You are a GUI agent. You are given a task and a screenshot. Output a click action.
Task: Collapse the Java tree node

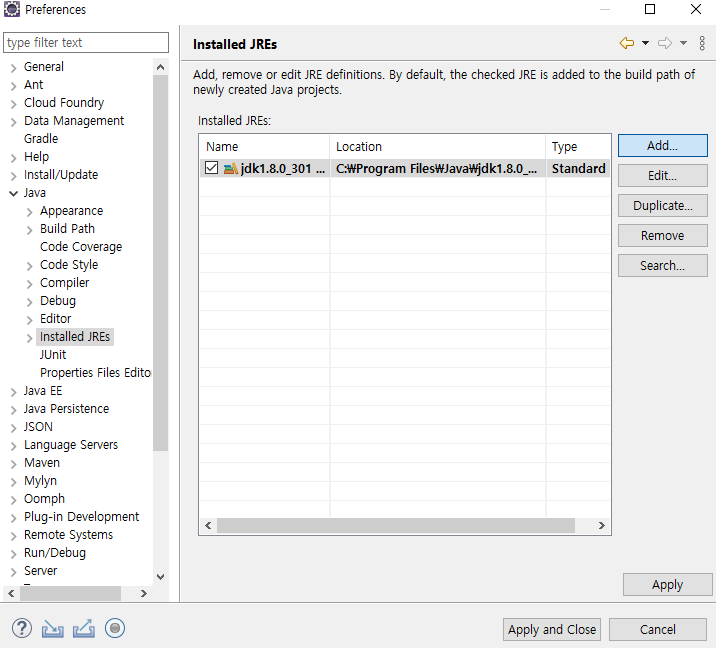coord(13,194)
